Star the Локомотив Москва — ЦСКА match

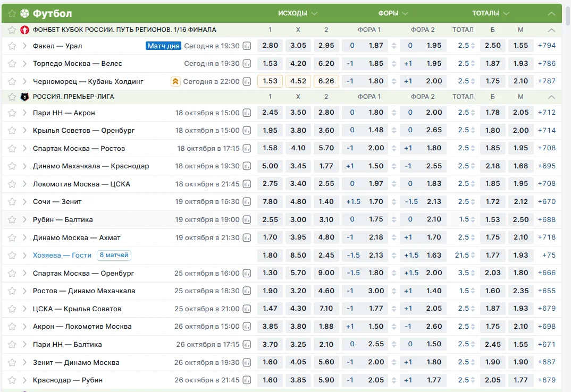point(12,184)
